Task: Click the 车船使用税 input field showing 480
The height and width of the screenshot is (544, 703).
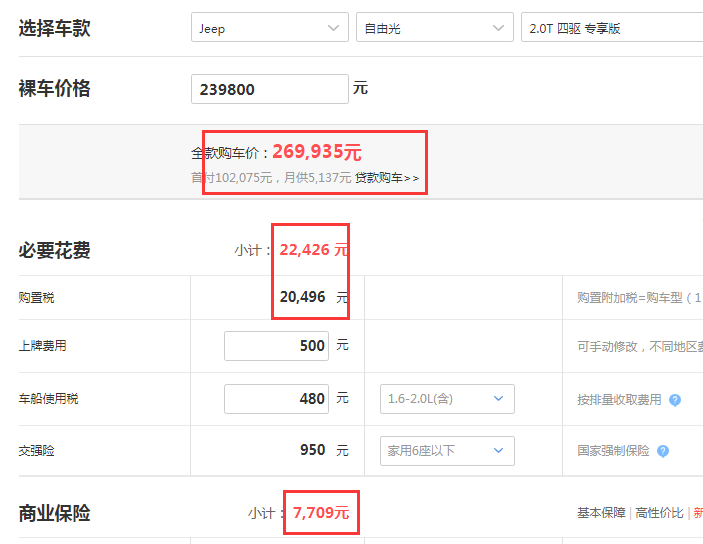Action: click(x=276, y=399)
